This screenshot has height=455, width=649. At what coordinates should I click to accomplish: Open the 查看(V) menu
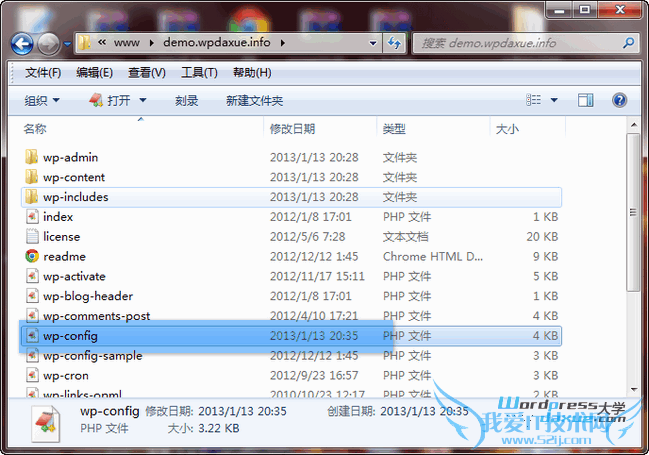147,73
